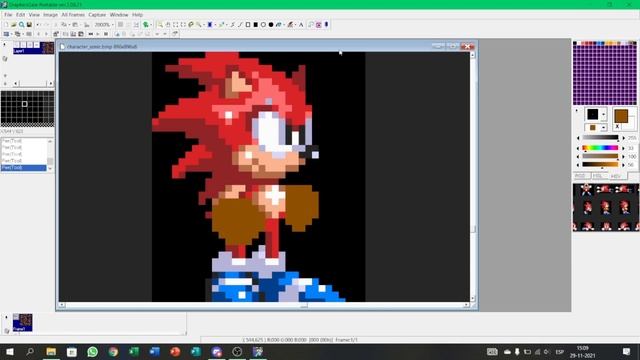This screenshot has height=360, width=640.
Task: Expand the palette panel arrow
Action: tap(576, 110)
